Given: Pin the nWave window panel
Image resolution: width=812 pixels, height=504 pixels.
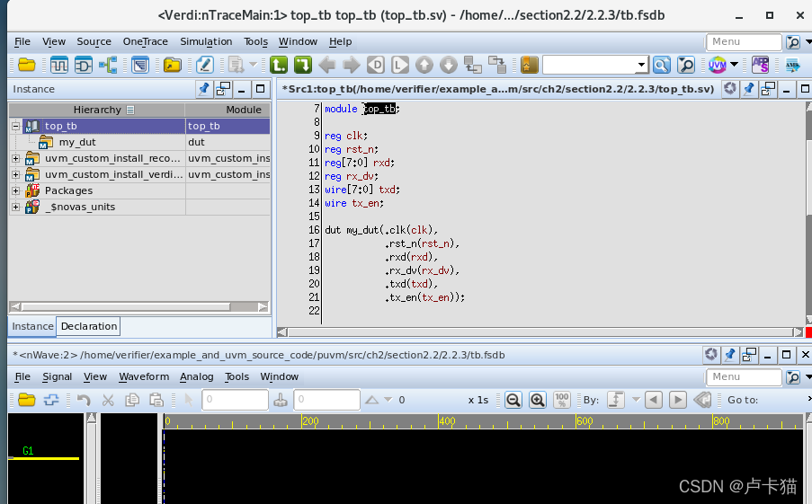Looking at the screenshot, I should point(730,355).
